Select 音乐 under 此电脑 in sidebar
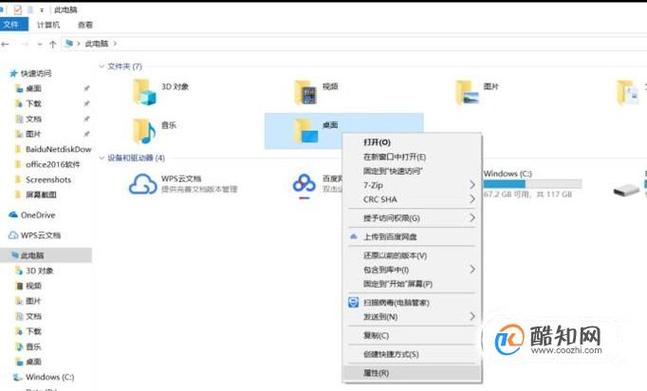This screenshot has height=391, width=647. (x=28, y=347)
